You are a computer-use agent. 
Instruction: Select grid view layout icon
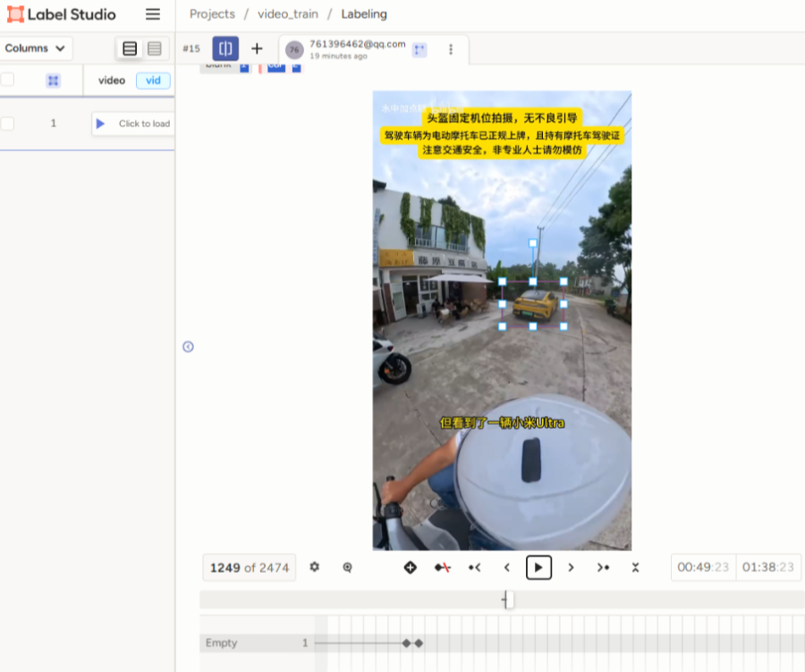tap(155, 49)
